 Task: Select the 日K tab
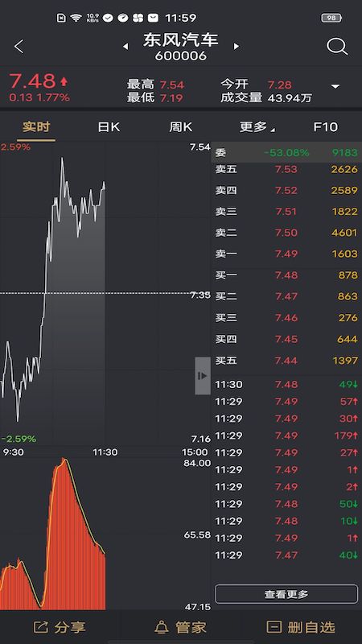[109, 127]
